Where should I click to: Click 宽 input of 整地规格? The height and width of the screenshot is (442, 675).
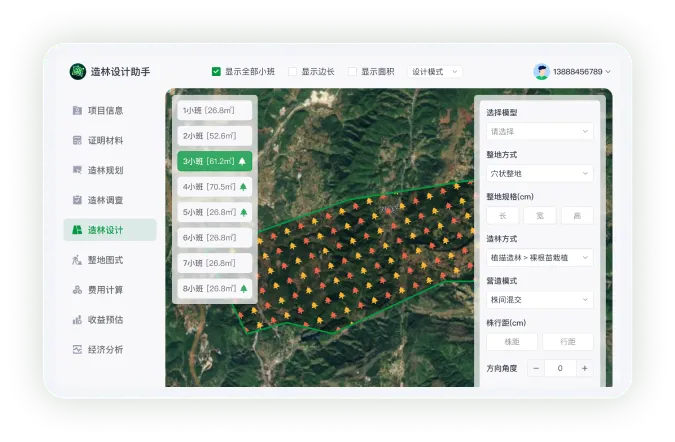[x=540, y=216]
